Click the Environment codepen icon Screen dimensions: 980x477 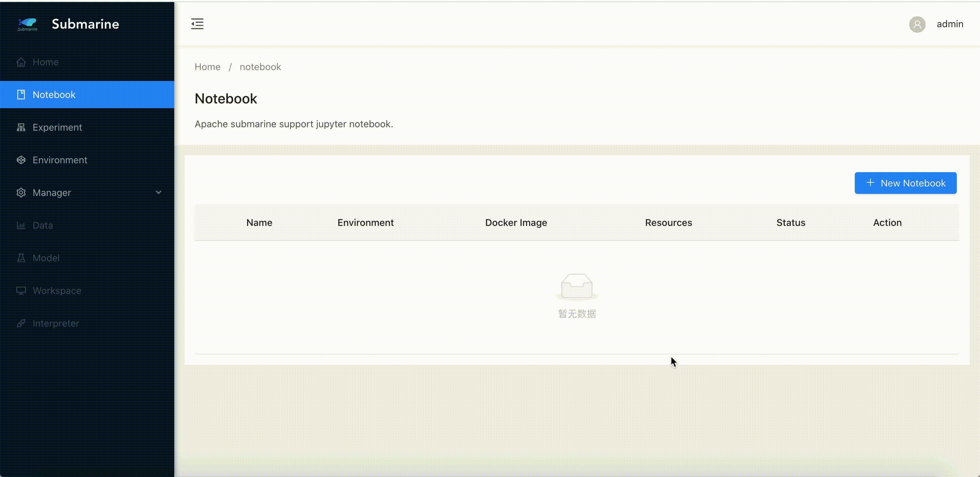pos(21,160)
